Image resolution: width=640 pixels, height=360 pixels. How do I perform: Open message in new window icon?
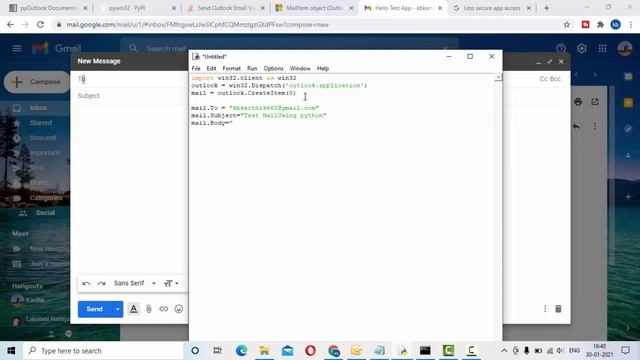[595, 102]
